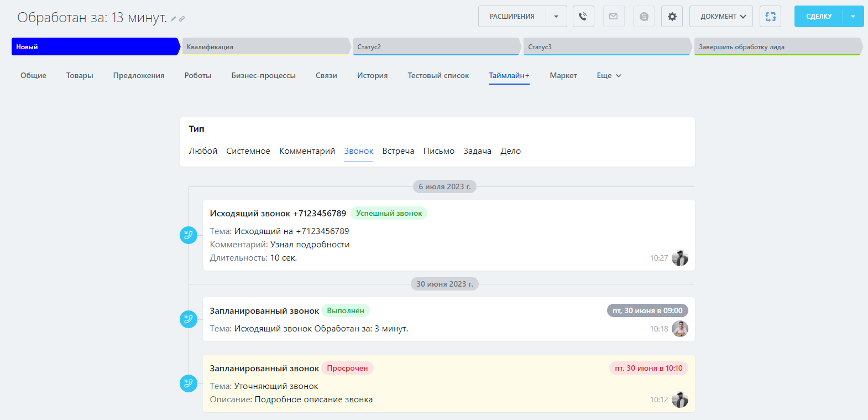
Task: Open the История tab
Action: (x=372, y=76)
